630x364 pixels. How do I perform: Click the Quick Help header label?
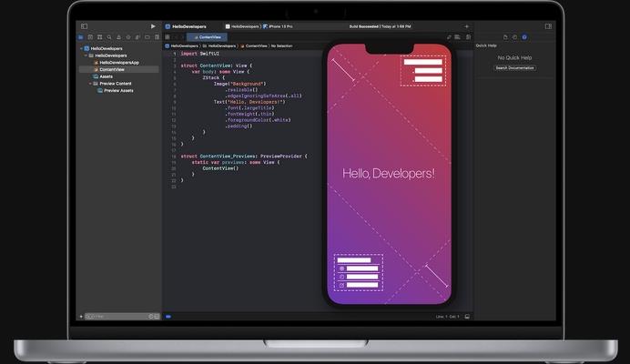(x=486, y=45)
